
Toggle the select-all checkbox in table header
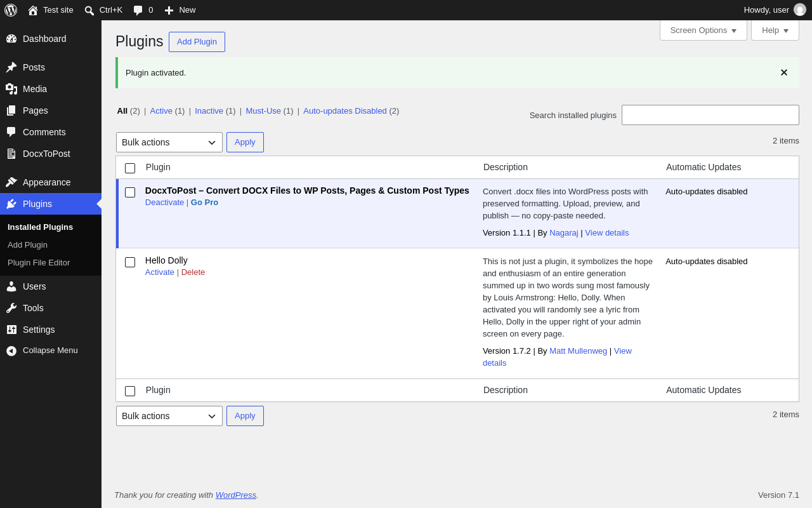[x=130, y=168]
